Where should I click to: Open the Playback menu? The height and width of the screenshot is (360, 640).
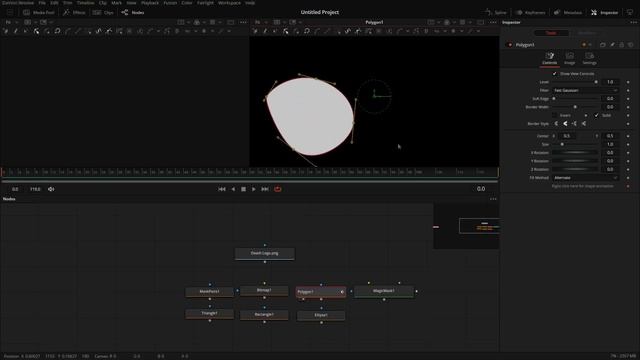(x=150, y=3)
